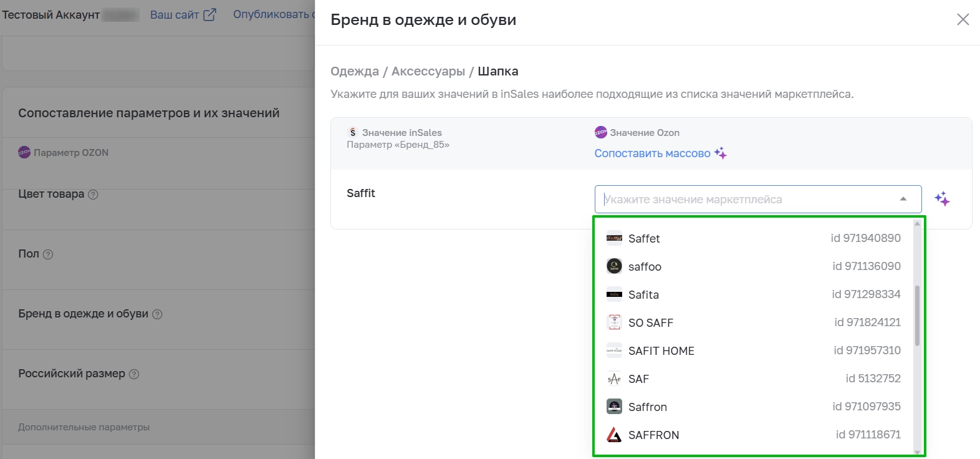
Task: Click help icon next to Российский размер
Action: [134, 374]
